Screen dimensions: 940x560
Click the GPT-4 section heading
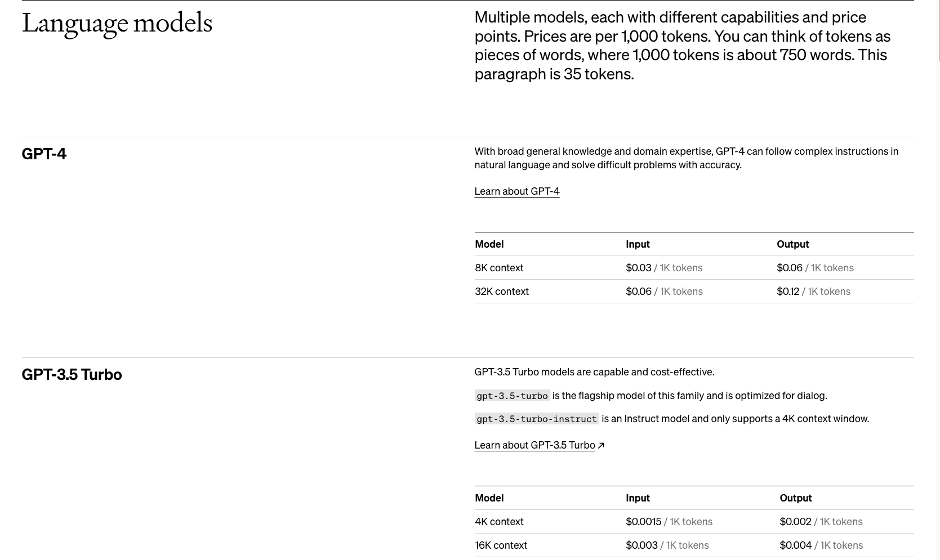(44, 154)
